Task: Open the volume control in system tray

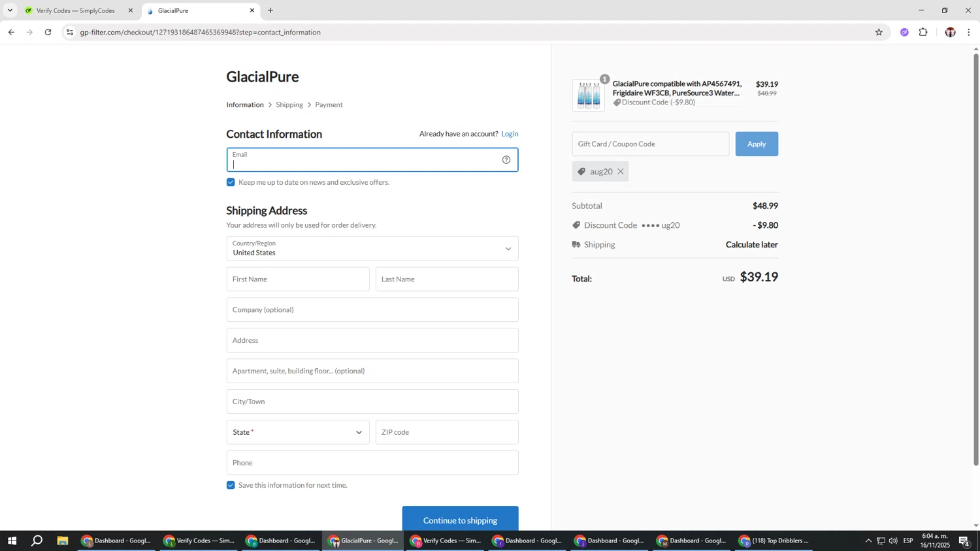Action: [x=893, y=541]
